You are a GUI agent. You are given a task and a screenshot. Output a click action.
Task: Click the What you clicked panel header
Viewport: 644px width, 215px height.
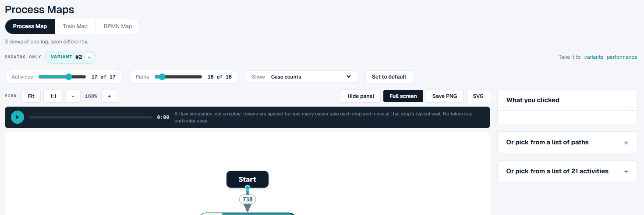tap(567, 100)
